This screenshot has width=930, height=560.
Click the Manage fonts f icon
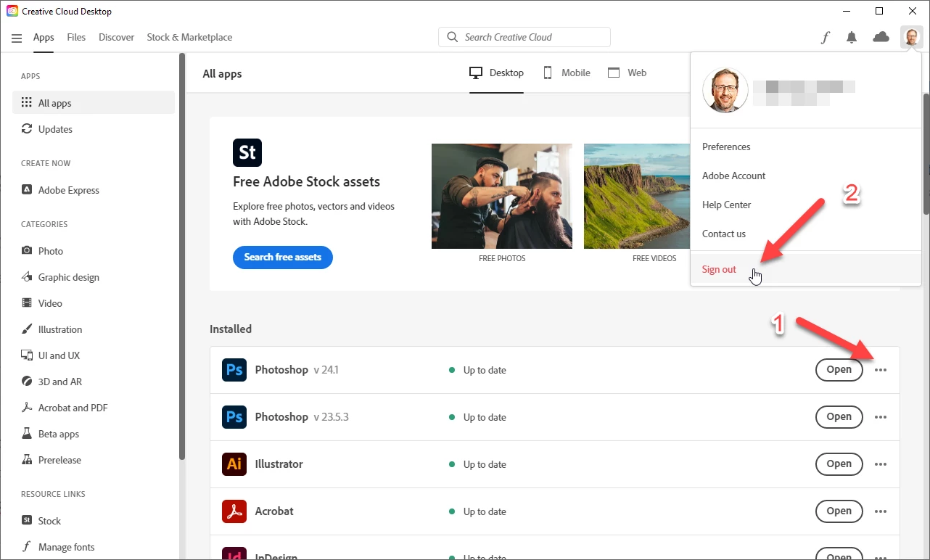click(x=27, y=547)
